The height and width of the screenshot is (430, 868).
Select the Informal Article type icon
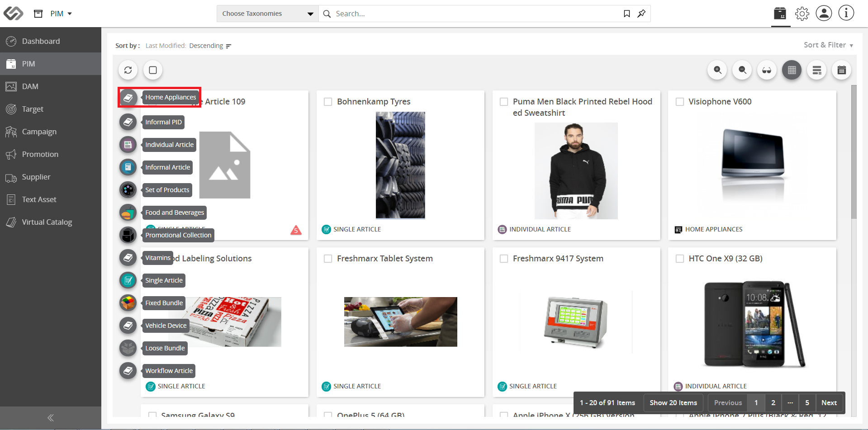(x=128, y=167)
